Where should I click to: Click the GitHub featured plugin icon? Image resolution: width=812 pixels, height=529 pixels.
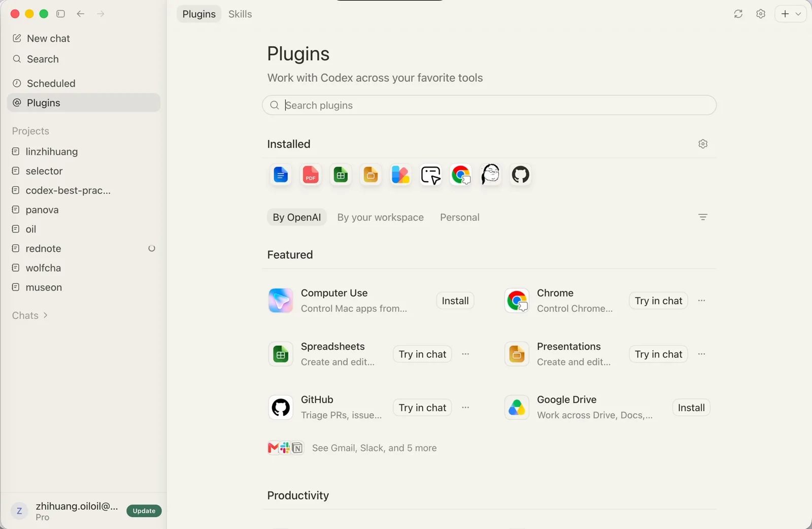point(281,407)
